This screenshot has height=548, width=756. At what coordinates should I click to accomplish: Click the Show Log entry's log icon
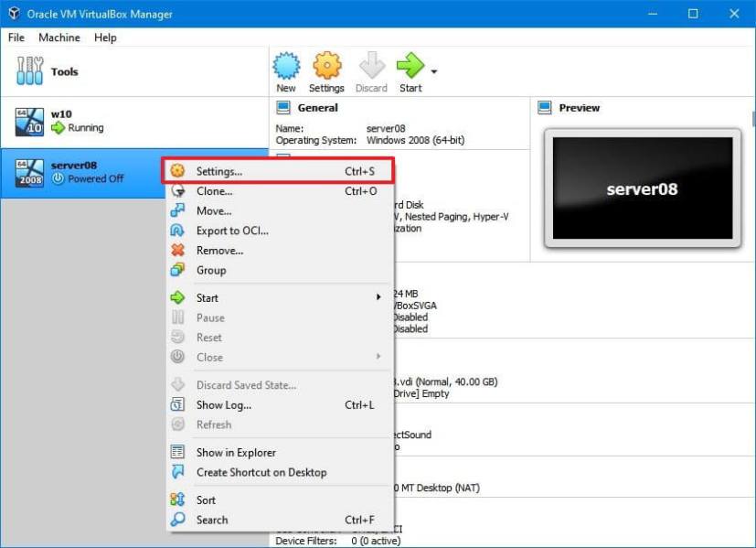(177, 405)
